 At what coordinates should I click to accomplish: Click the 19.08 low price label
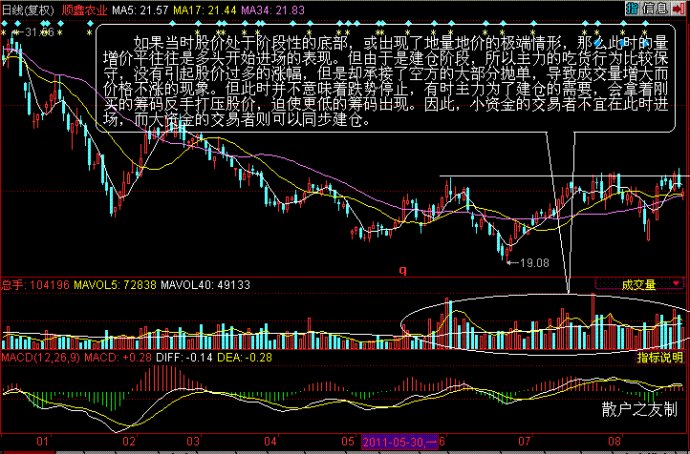(535, 263)
